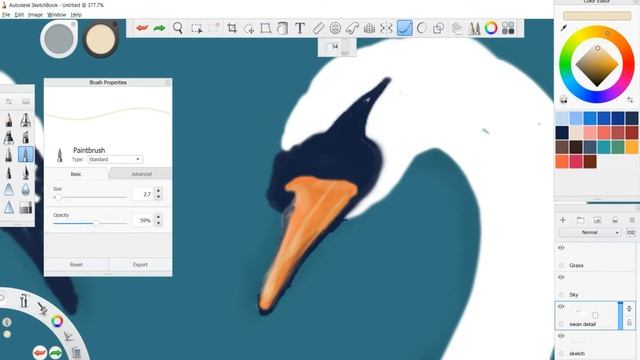
Task: Add a new layer with plus icon
Action: click(563, 220)
